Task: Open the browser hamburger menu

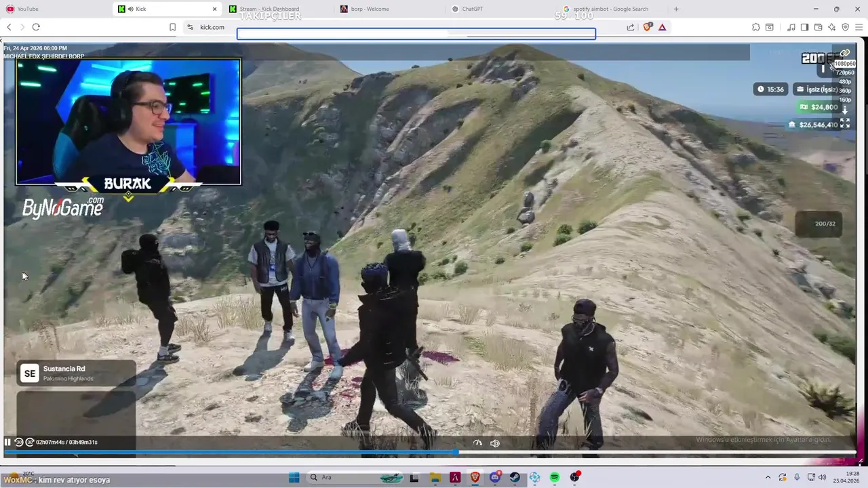Action: [859, 27]
